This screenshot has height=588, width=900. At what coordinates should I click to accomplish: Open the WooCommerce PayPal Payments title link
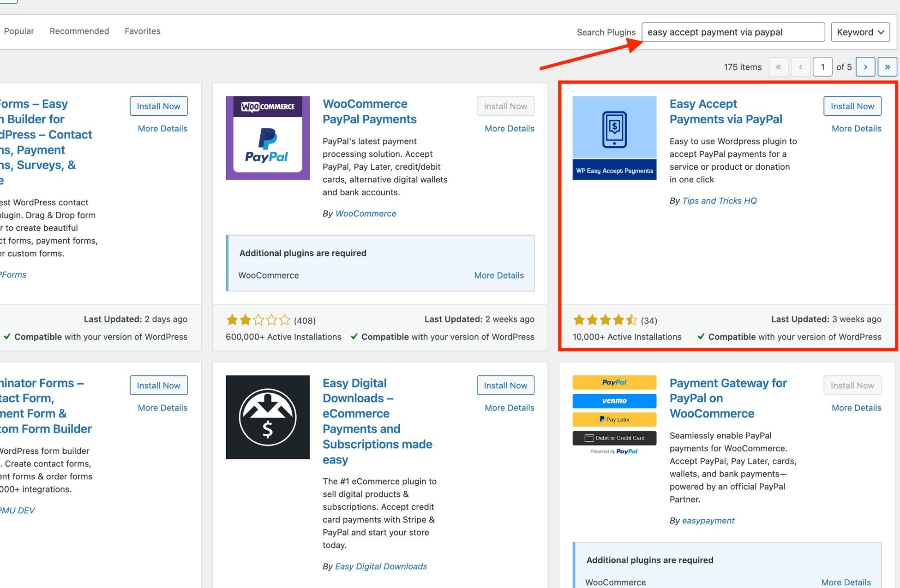pyautogui.click(x=369, y=111)
